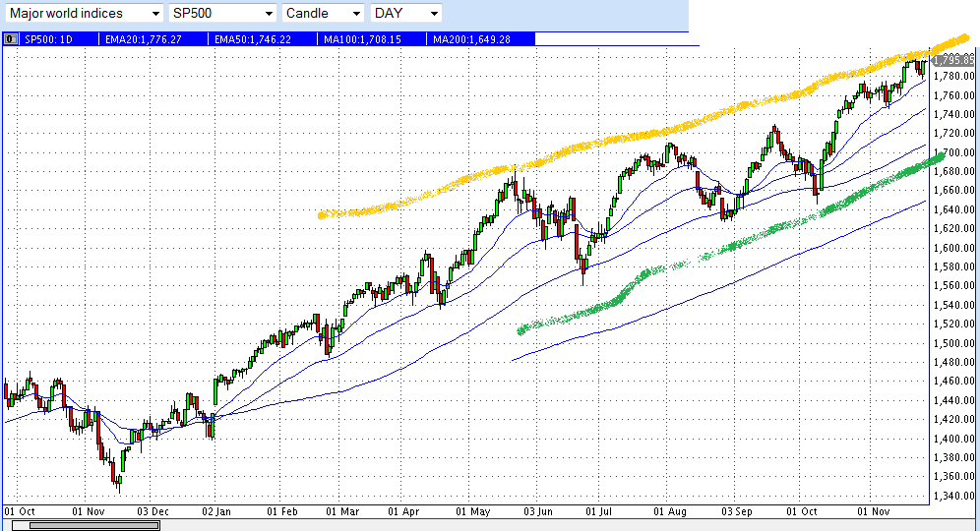The image size is (980, 531).
Task: Select the SP500: 1D header label
Action: point(49,39)
